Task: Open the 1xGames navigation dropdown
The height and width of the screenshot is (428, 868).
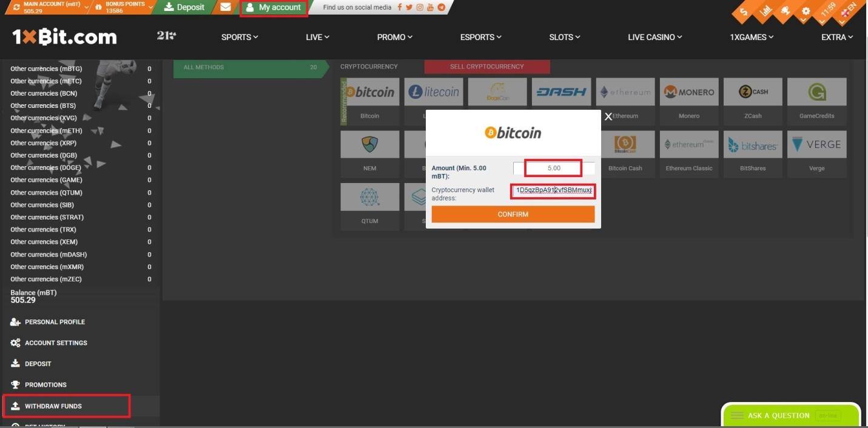Action: pos(752,37)
